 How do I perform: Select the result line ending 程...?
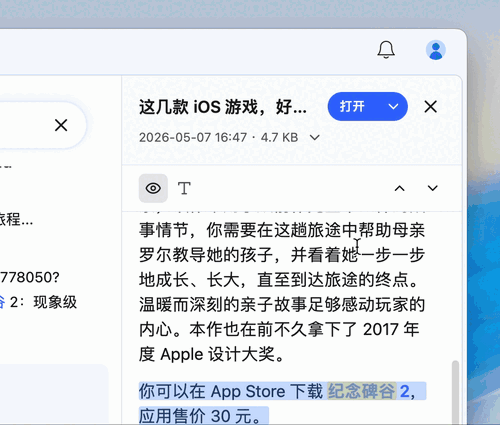click(x=16, y=219)
